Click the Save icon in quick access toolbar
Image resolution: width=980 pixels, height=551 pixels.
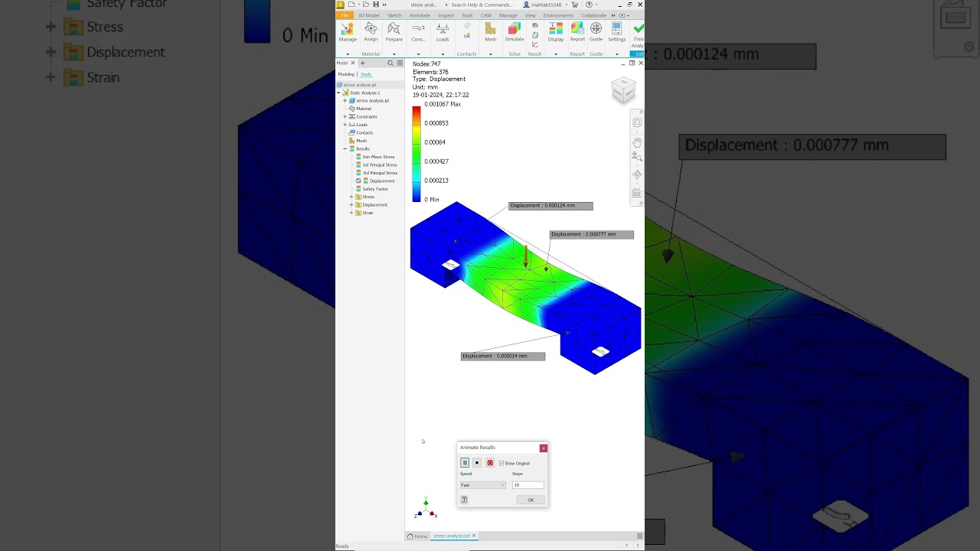click(375, 5)
